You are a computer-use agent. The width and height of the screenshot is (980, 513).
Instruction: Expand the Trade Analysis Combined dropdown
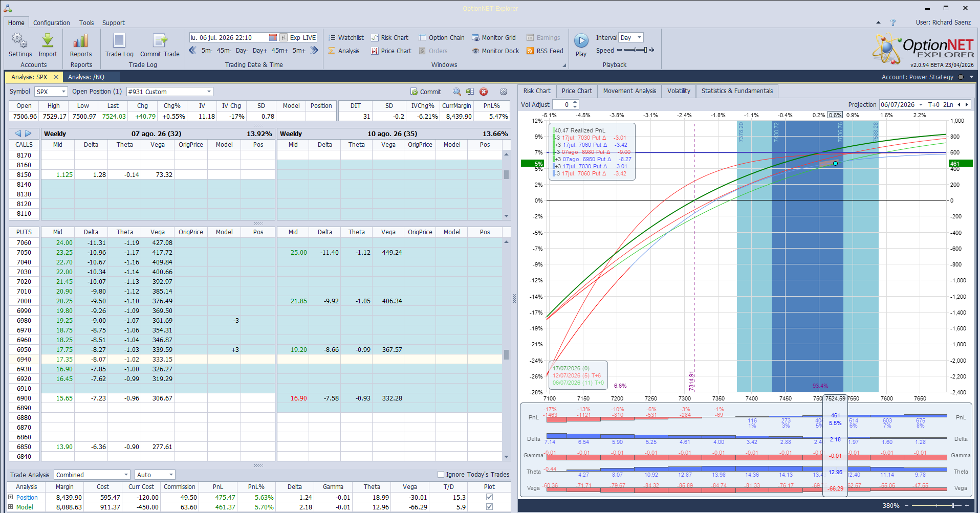point(92,475)
